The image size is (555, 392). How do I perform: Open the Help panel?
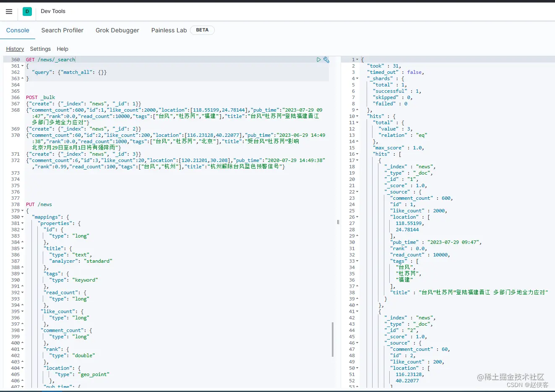click(63, 49)
